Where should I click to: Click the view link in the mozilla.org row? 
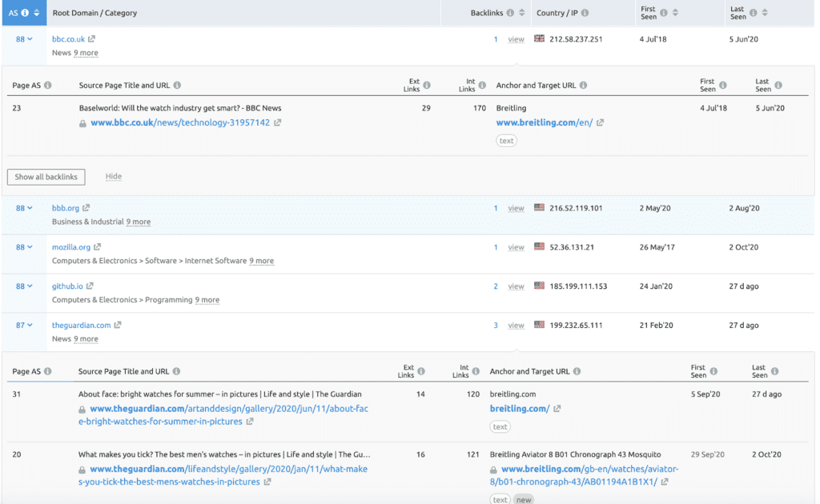[x=516, y=247]
